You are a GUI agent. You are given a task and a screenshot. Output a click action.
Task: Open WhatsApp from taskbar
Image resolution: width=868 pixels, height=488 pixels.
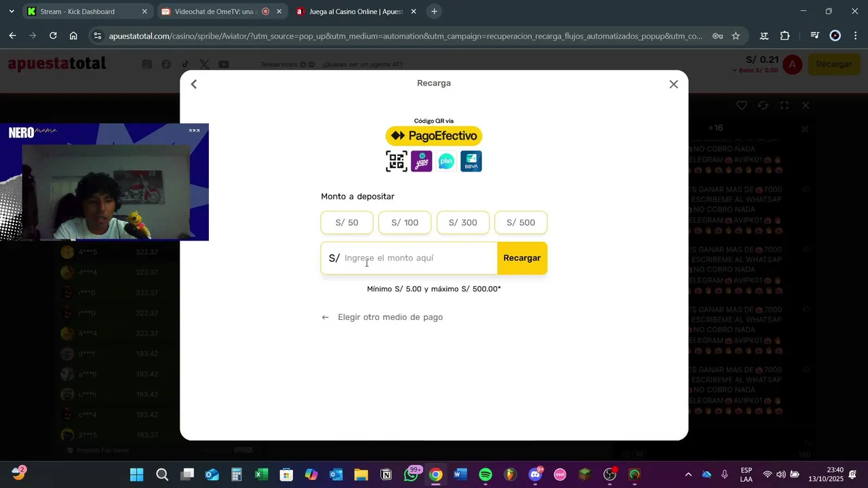(411, 474)
